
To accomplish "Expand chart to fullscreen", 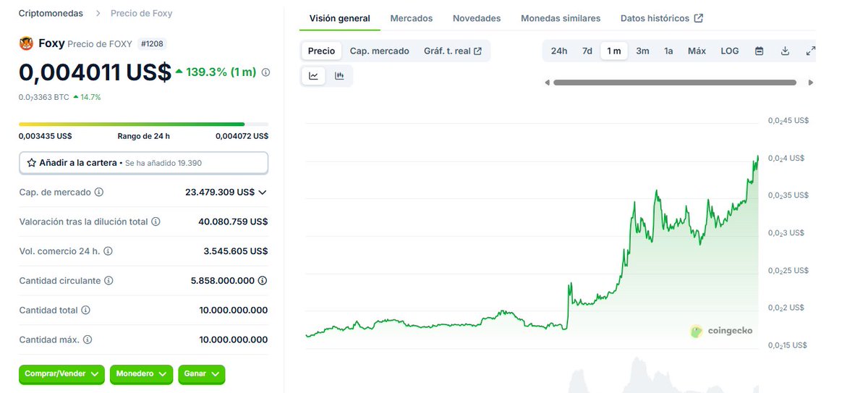I will [810, 51].
